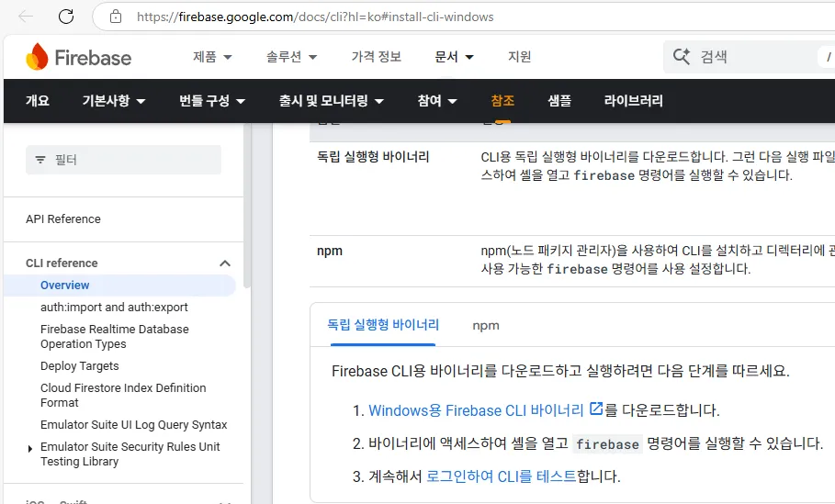This screenshot has height=504, width=835.
Task: Follow the 로그인하여 CLI를 테스트 link
Action: [502, 476]
